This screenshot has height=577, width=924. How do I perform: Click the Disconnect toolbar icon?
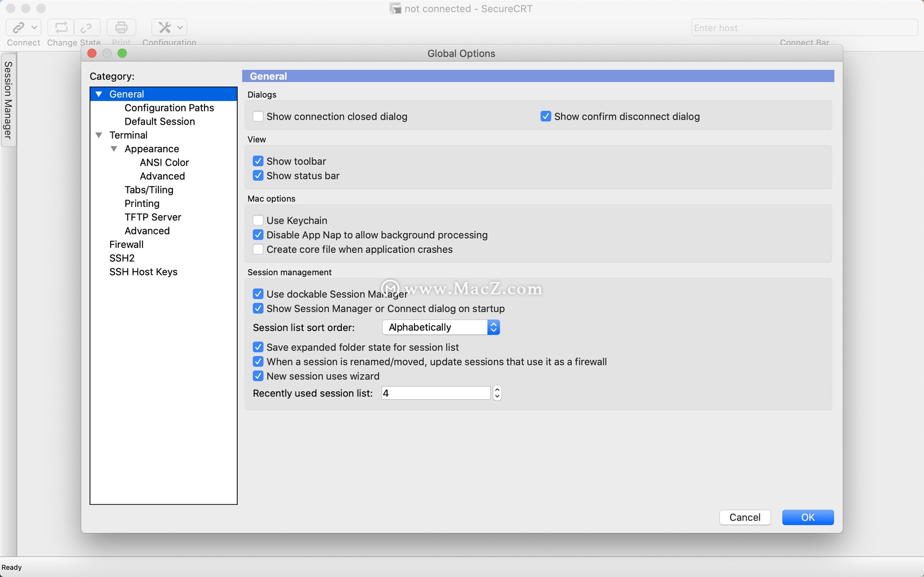(87, 27)
